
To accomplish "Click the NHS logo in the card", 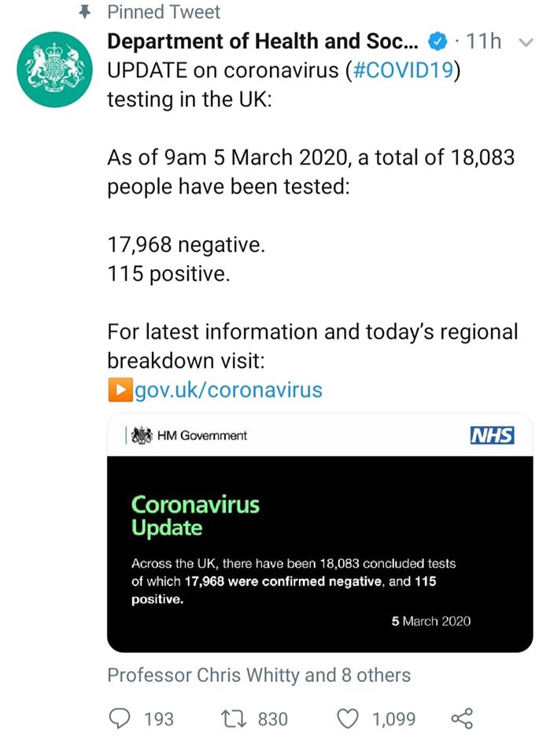I will (x=492, y=435).
